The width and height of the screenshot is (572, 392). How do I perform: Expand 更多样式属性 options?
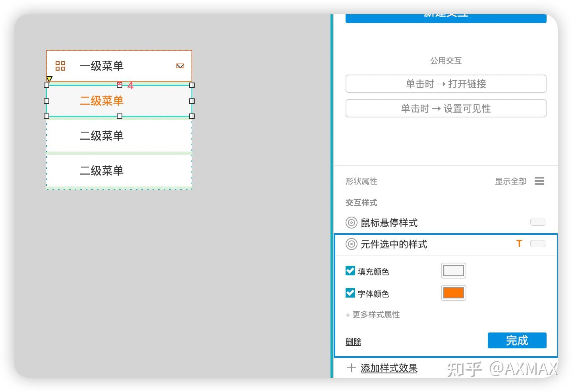pos(372,315)
